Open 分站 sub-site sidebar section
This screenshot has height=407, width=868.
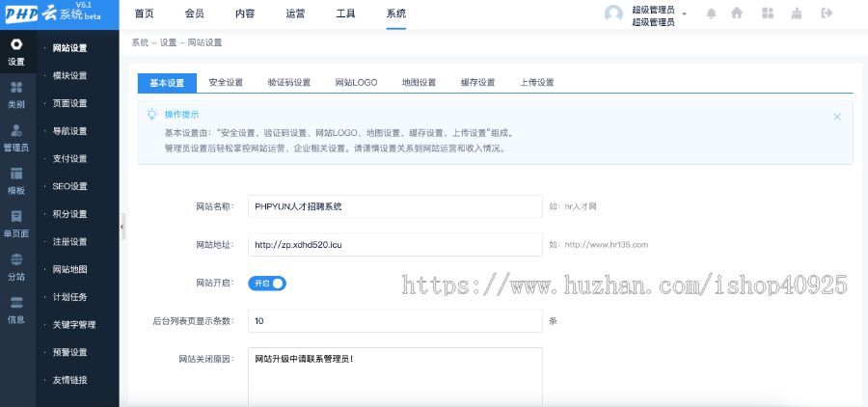[x=16, y=265]
